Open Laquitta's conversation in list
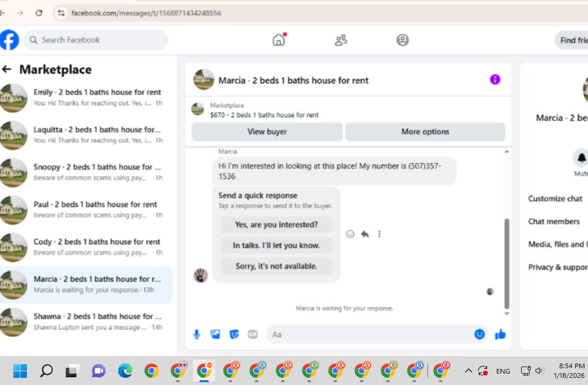The image size is (588, 385). coord(86,135)
